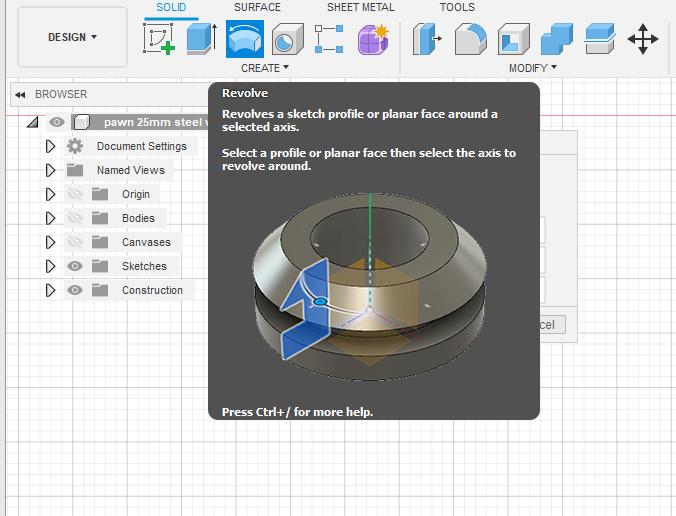Show the hidden Origin folder
The height and width of the screenshot is (516, 676).
coord(75,194)
